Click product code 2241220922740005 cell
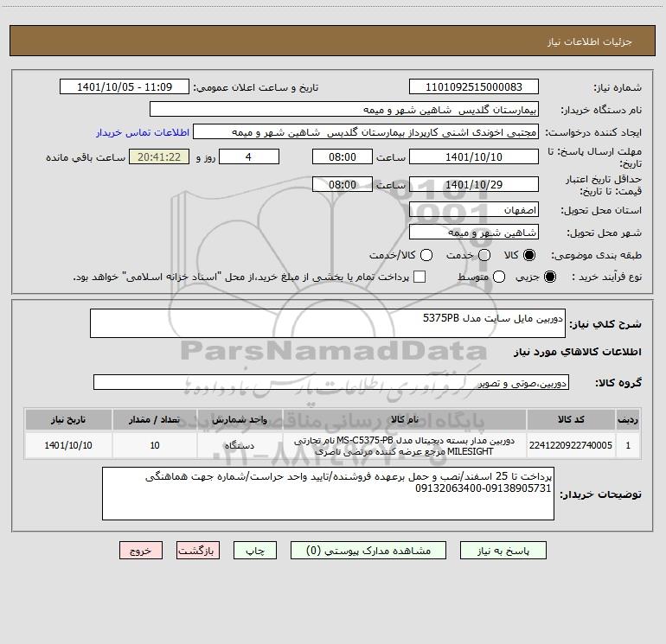This screenshot has height=644, width=666. coord(571,445)
